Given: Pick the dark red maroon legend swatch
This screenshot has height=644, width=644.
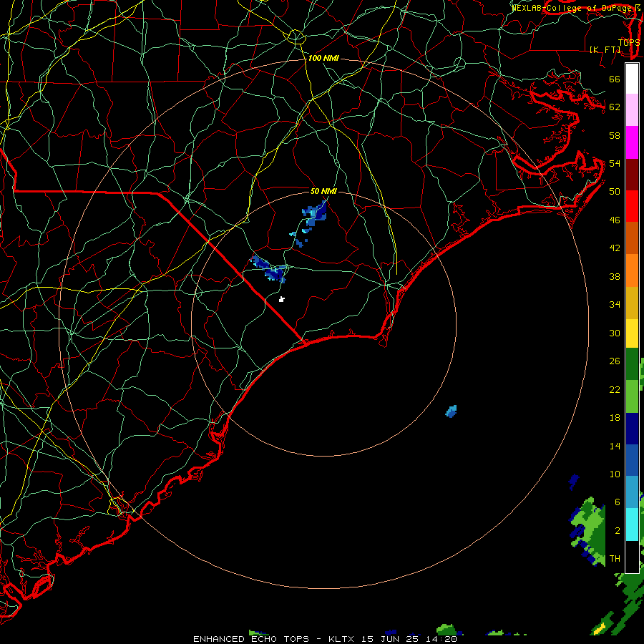Looking at the screenshot, I should (632, 175).
